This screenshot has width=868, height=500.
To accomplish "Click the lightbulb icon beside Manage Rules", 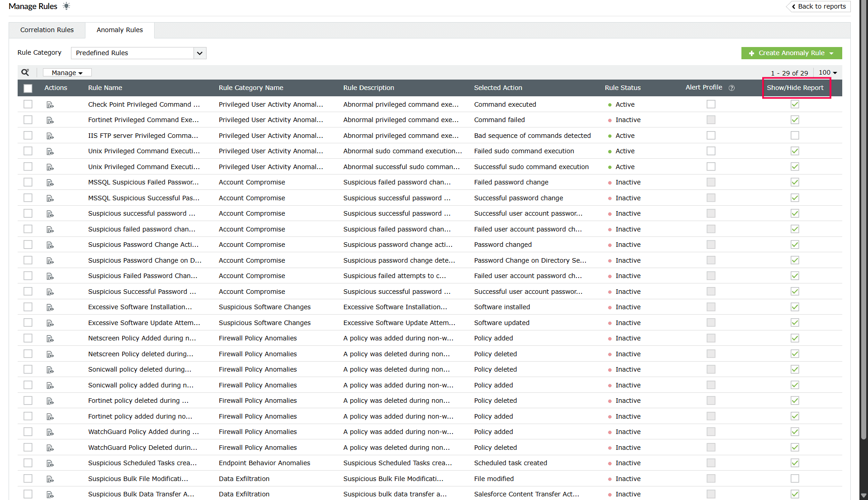I will pos(66,6).
